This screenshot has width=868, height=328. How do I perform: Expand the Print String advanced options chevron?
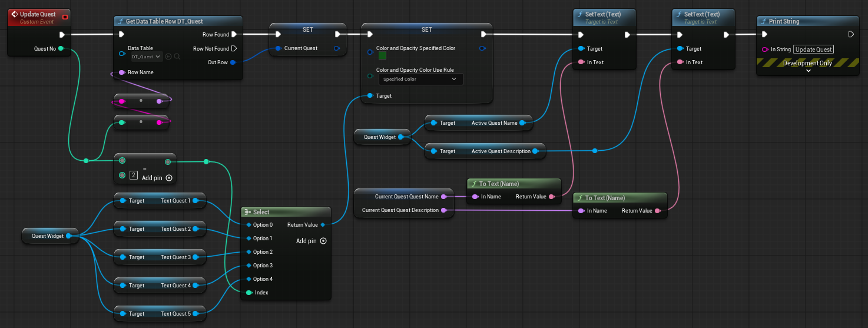[x=808, y=71]
